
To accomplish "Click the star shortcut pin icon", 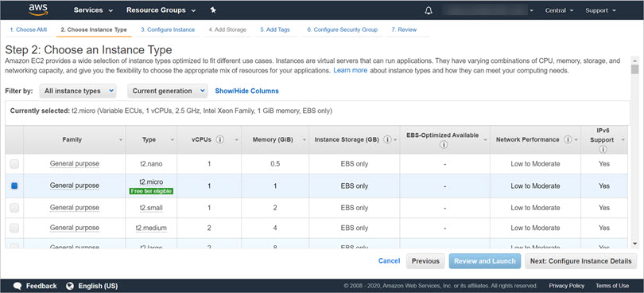I will point(213,10).
